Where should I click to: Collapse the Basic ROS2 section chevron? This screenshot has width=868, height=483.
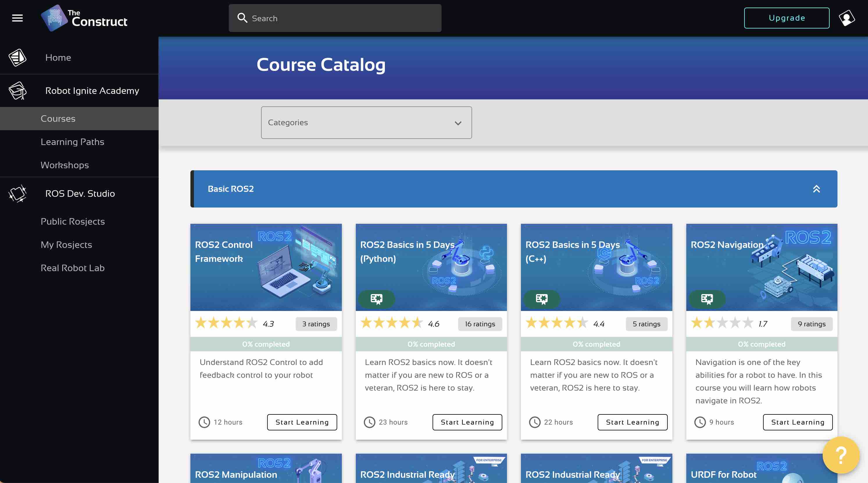pos(817,189)
